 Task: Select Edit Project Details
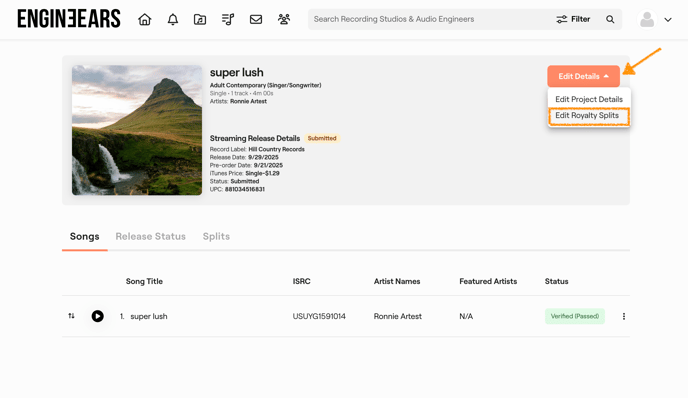click(x=589, y=99)
